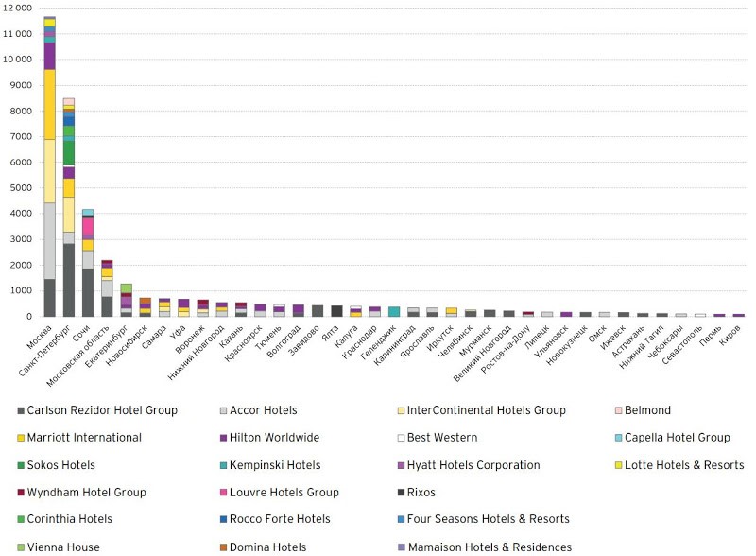Click the Sokos Hotels green legend swatch
756x556 pixels.
click(21, 465)
